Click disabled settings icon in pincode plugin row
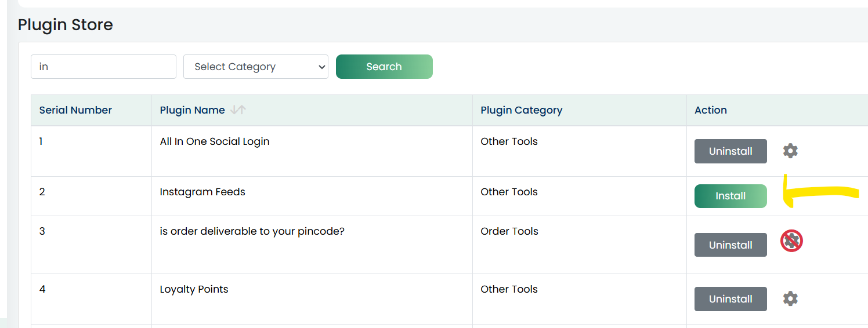This screenshot has width=868, height=328. (791, 240)
